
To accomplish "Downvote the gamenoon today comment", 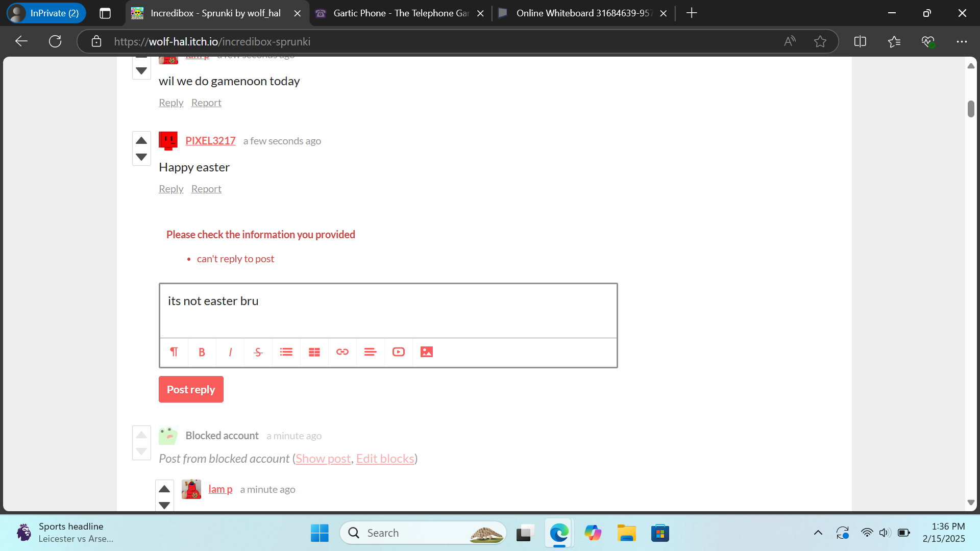I will coord(141,71).
